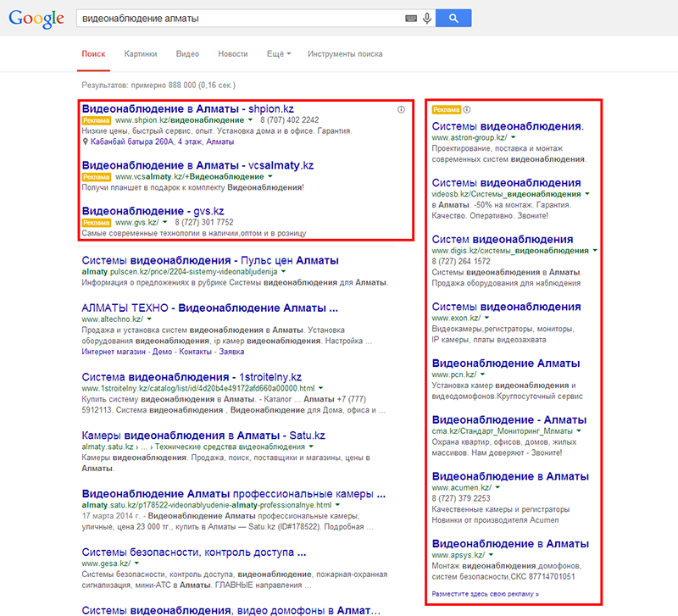Expand the arrow next to www.altechno.kz/

tap(149, 319)
